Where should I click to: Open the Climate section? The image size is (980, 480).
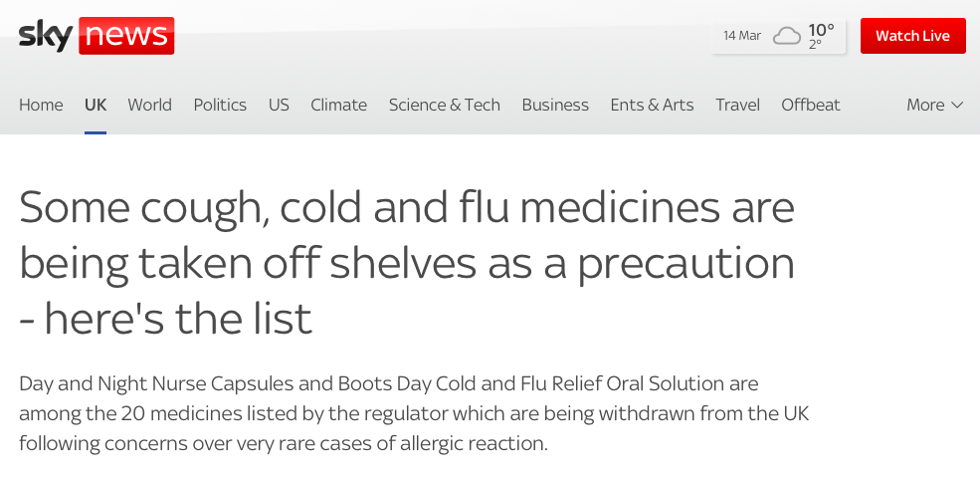click(x=338, y=105)
